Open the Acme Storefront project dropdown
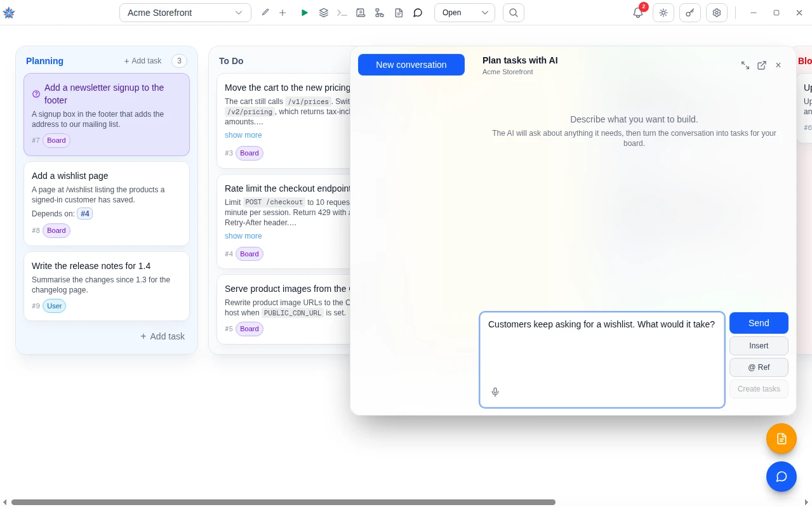The width and height of the screenshot is (812, 507). coord(185,13)
